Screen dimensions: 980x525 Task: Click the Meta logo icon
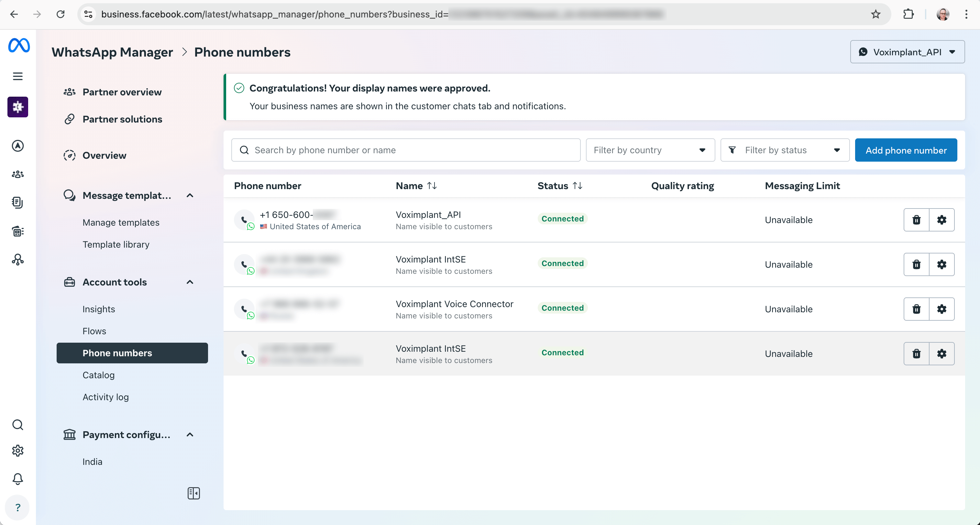pyautogui.click(x=19, y=46)
